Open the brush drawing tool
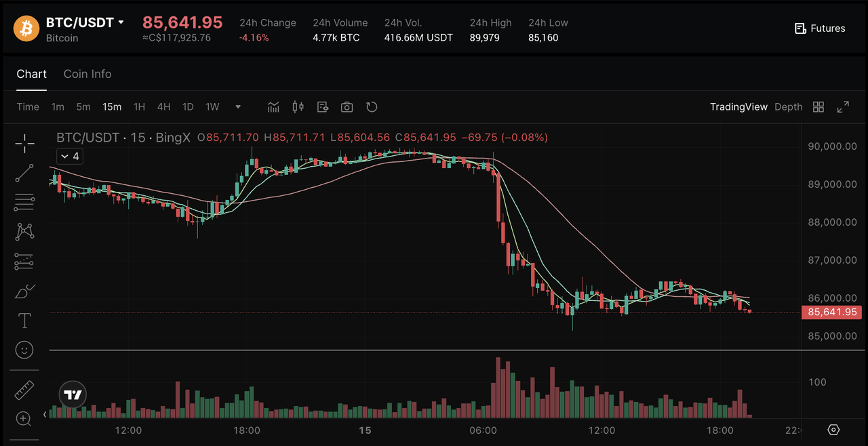 (x=24, y=291)
